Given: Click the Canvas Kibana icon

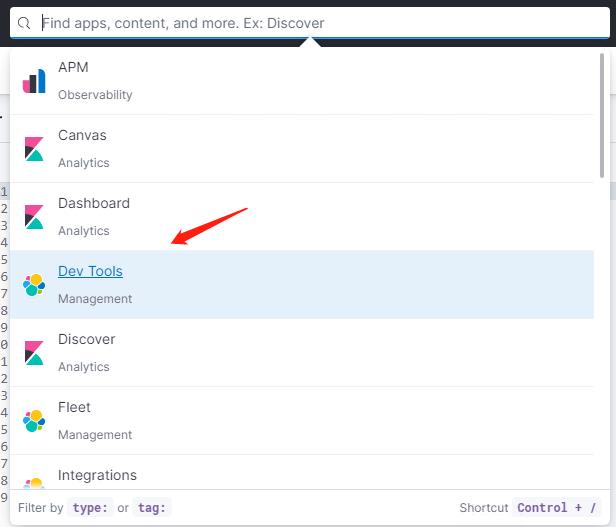Looking at the screenshot, I should [x=34, y=149].
